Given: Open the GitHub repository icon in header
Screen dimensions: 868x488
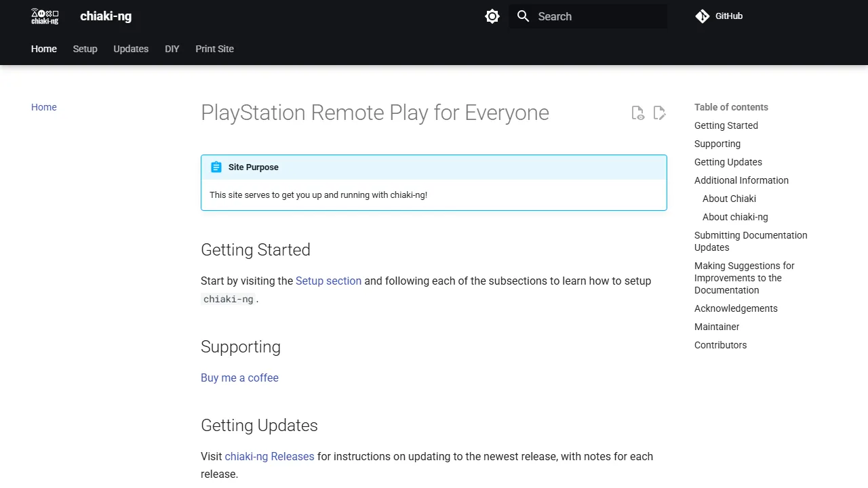Looking at the screenshot, I should 703,16.
